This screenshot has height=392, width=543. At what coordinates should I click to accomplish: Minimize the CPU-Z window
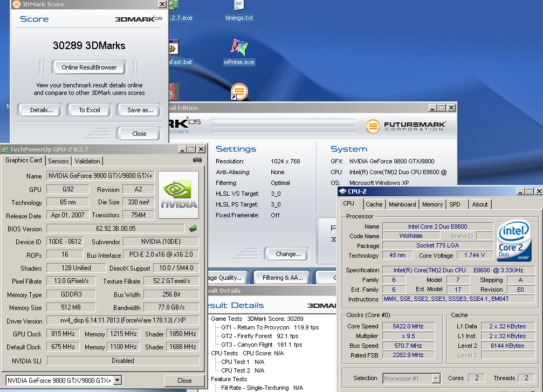coord(520,191)
